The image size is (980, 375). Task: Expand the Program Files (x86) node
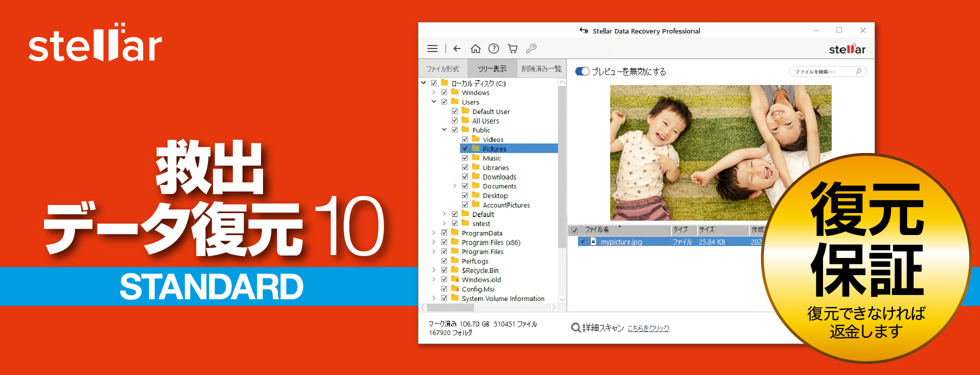tap(433, 242)
